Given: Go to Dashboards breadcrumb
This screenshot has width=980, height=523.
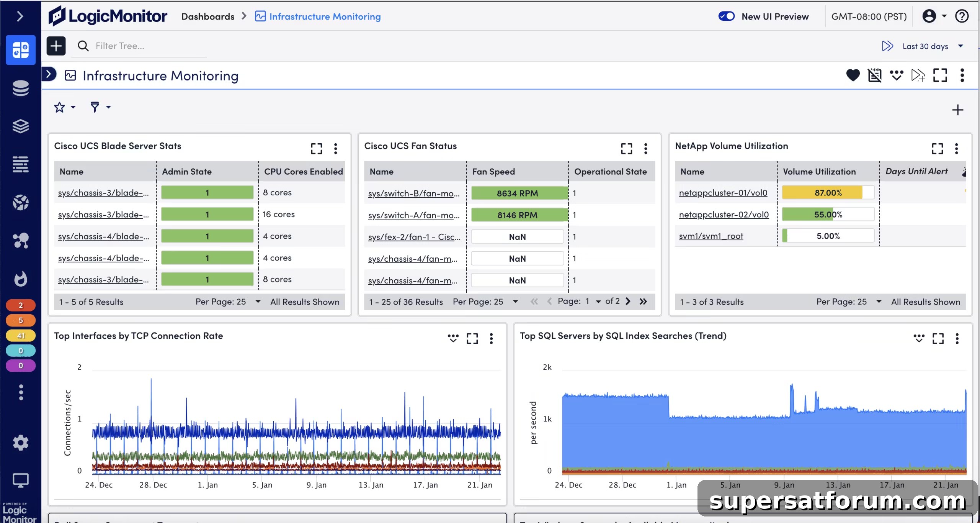Looking at the screenshot, I should (x=208, y=16).
